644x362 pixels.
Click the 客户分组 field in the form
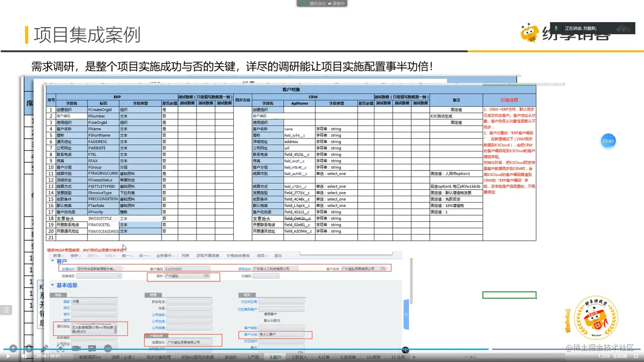pyautogui.click(x=282, y=334)
